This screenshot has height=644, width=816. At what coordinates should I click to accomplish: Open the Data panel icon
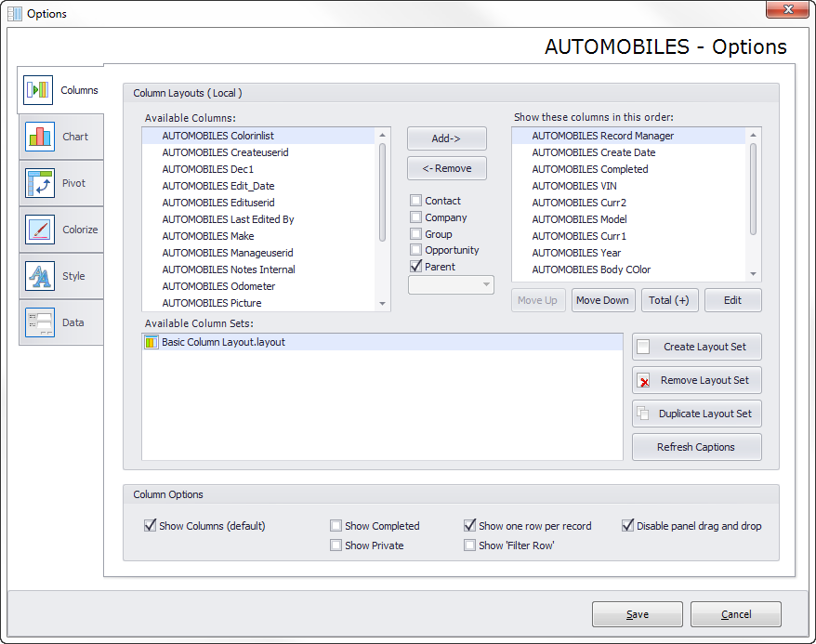coord(40,322)
